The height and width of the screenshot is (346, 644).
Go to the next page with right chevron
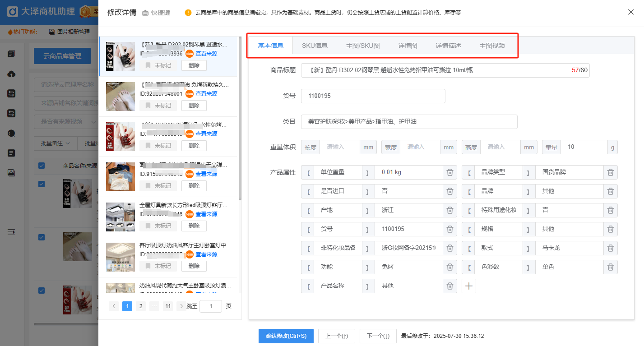point(181,306)
